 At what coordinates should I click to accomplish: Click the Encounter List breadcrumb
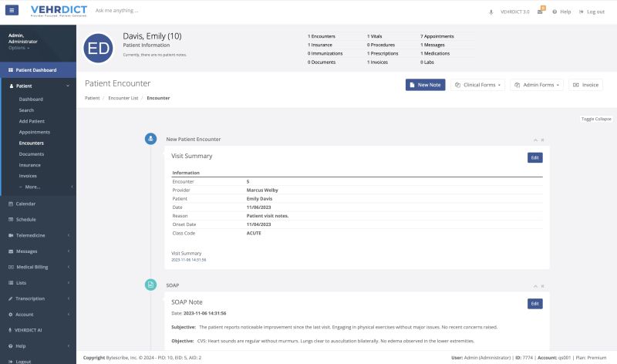coord(123,98)
